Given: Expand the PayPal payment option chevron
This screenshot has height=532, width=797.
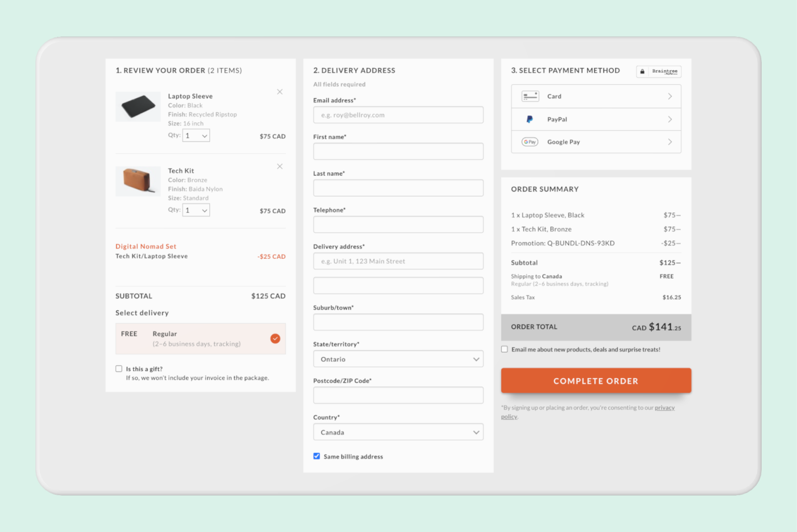Looking at the screenshot, I should click(670, 119).
